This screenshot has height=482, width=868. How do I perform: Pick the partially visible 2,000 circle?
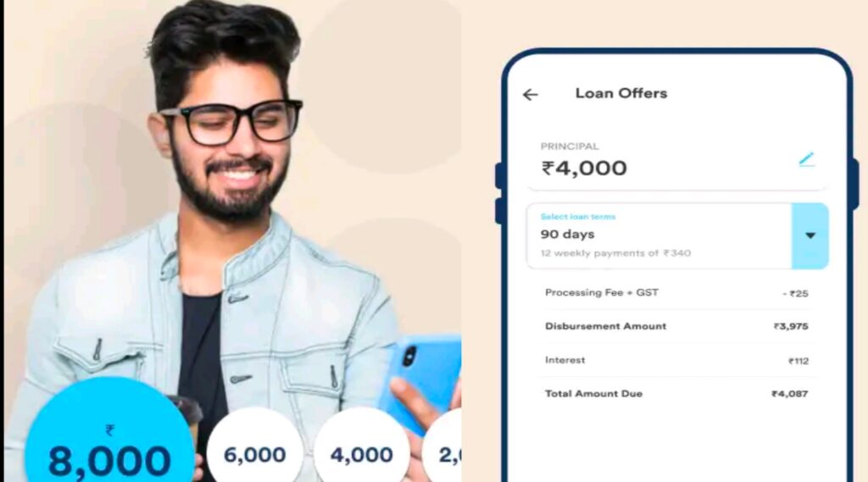442,449
